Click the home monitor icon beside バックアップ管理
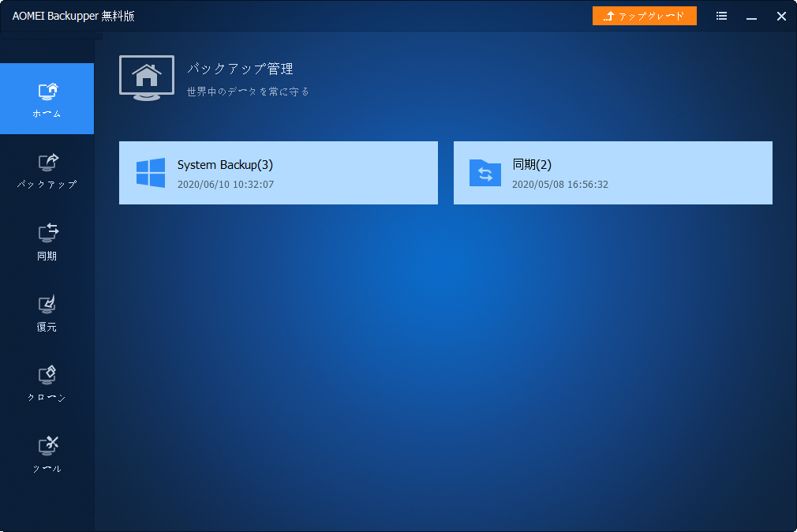Image resolution: width=797 pixels, height=532 pixels. tap(147, 78)
